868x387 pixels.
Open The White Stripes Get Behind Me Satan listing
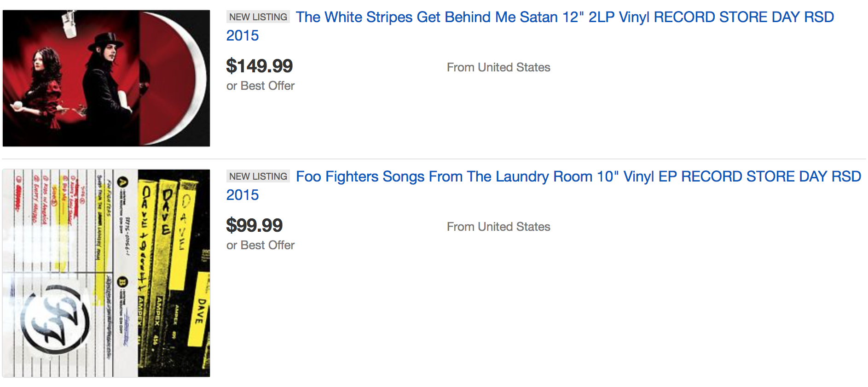click(x=530, y=26)
